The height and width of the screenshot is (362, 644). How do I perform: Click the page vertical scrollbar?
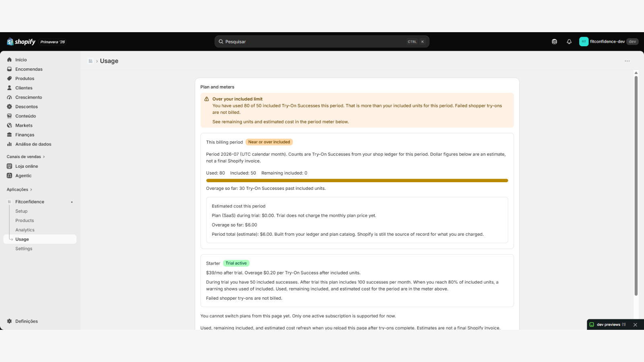pyautogui.click(x=636, y=185)
